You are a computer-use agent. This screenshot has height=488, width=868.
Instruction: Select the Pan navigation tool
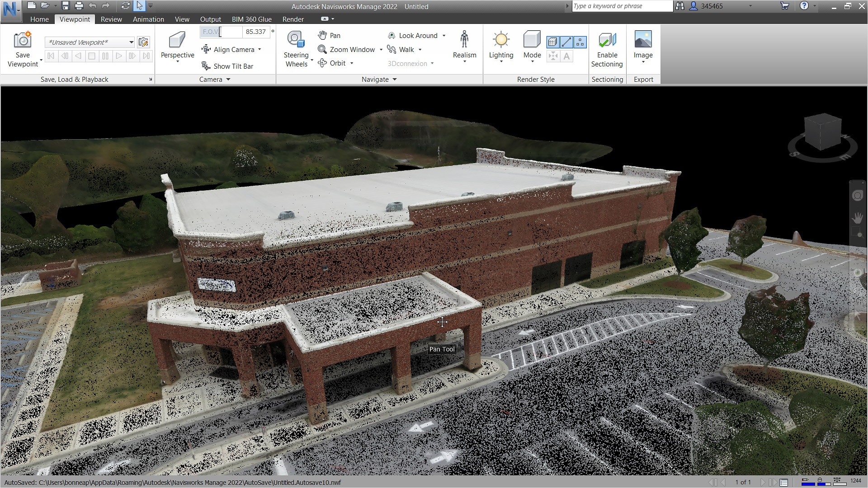(329, 35)
